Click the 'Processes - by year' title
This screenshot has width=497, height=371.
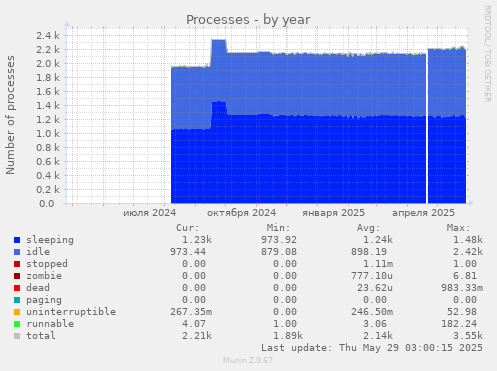248,20
